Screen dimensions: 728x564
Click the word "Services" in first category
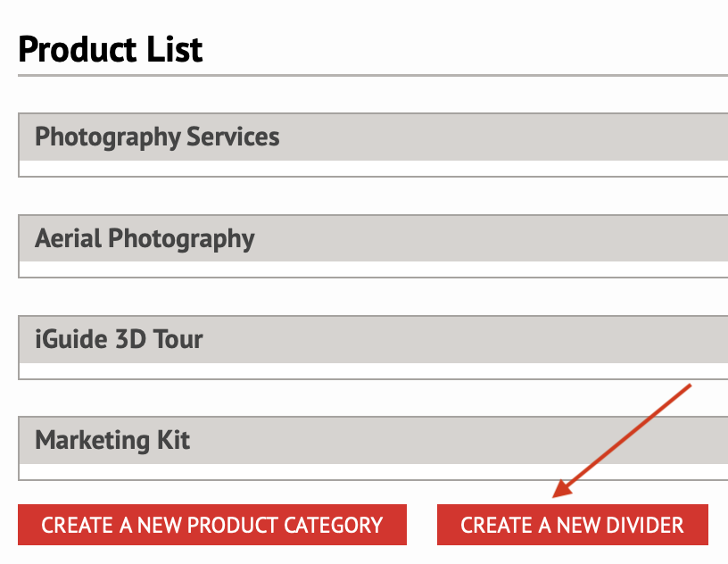click(233, 137)
